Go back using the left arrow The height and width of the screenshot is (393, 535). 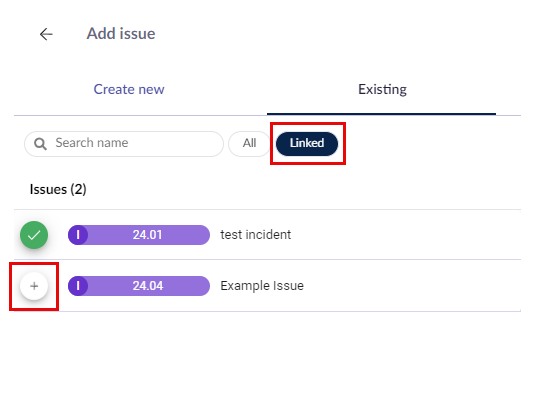tap(46, 34)
